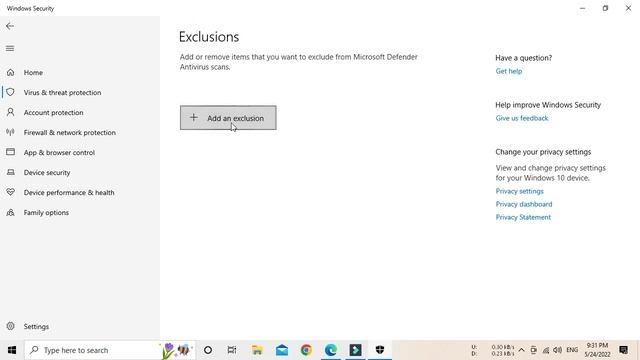This screenshot has height=360, width=640.
Task: Click the shield icon for virus protection
Action: [11, 92]
